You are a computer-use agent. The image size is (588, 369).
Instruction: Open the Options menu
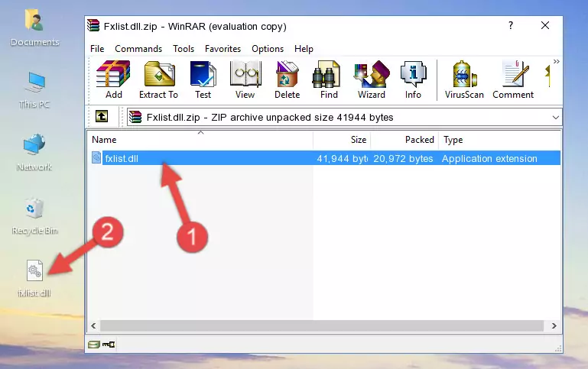268,49
